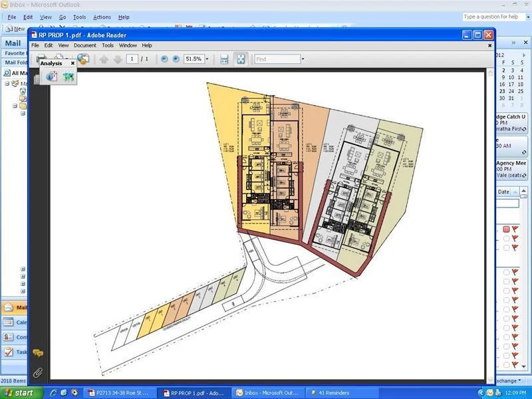Expand the Find options dropdown arrow

303,59
